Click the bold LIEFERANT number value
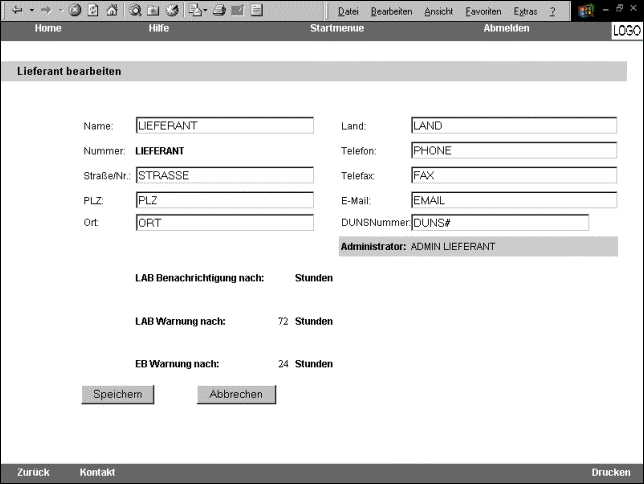This screenshot has height=484, width=644. pyautogui.click(x=160, y=151)
